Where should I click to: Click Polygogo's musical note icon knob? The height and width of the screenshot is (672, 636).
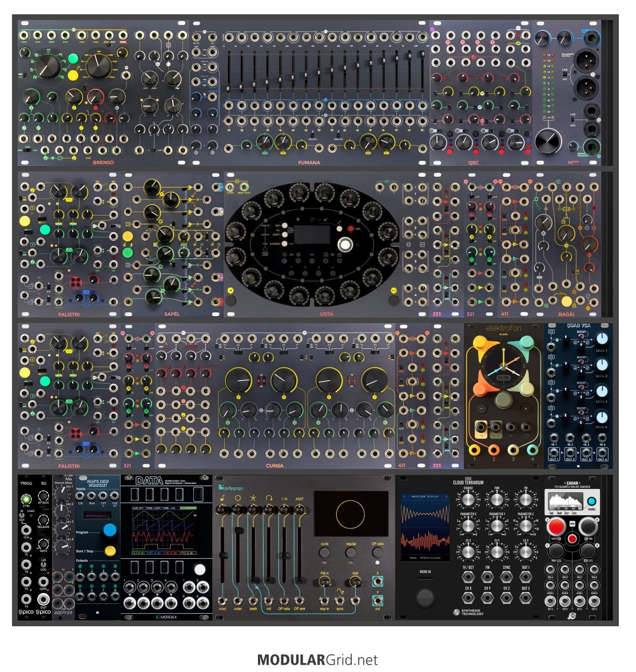click(x=221, y=510)
